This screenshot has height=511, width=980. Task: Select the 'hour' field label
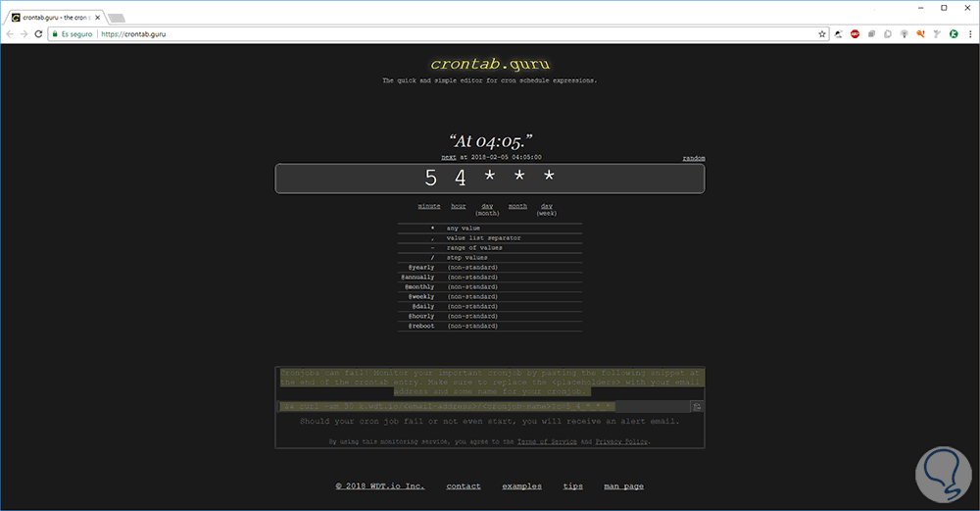click(459, 206)
